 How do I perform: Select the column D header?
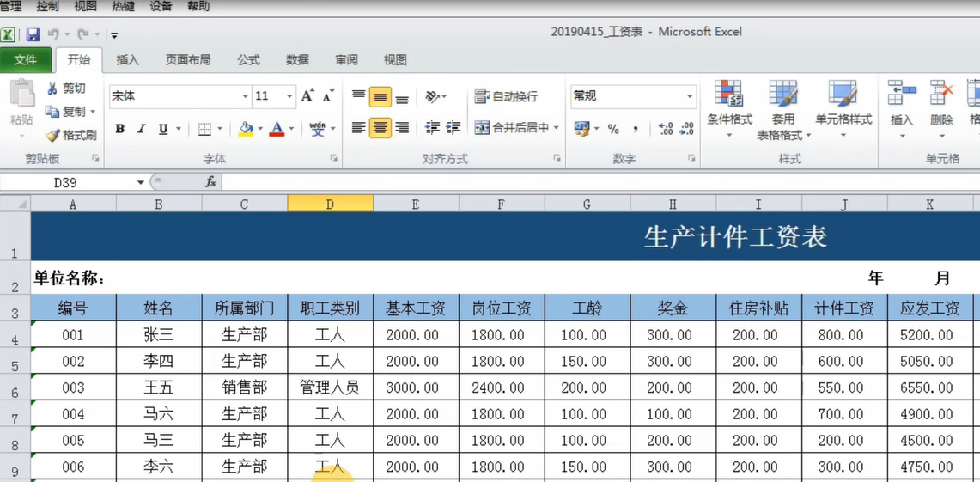(x=330, y=204)
